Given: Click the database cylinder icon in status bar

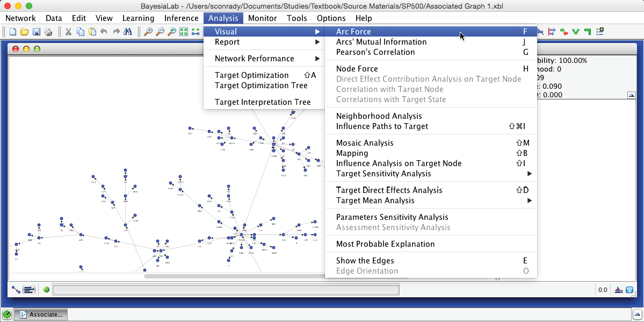Looking at the screenshot, I should [x=629, y=290].
